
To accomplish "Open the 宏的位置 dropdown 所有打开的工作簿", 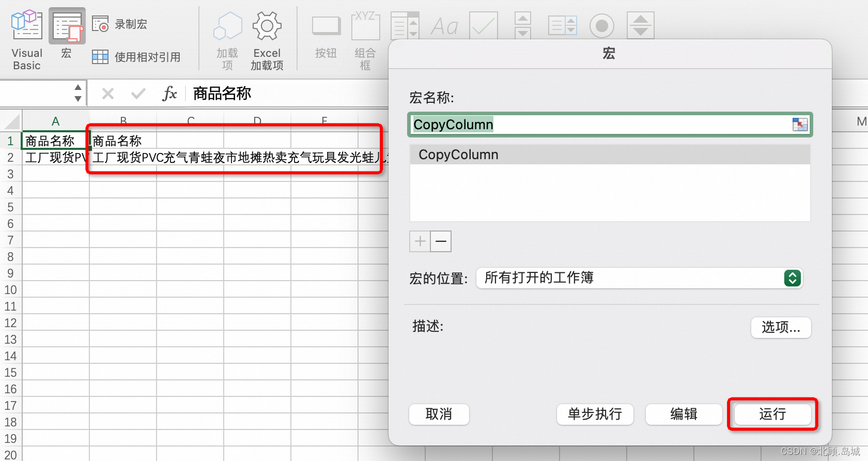I will (639, 278).
